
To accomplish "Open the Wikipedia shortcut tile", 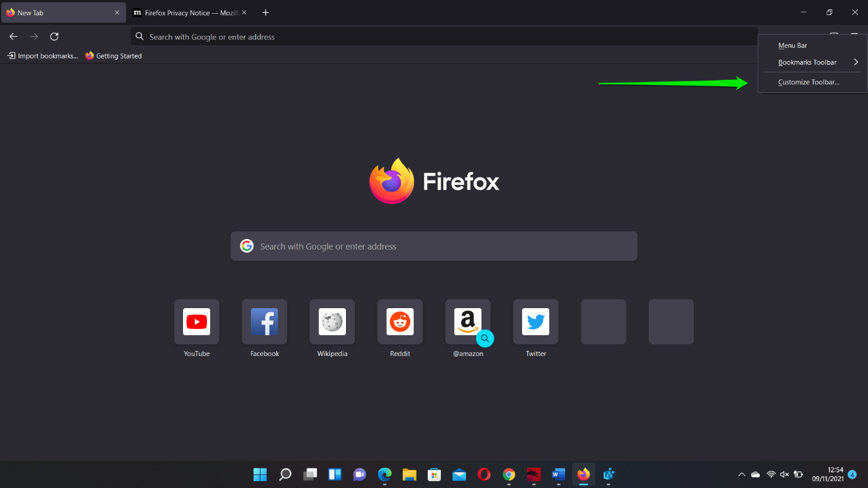I will click(x=332, y=321).
